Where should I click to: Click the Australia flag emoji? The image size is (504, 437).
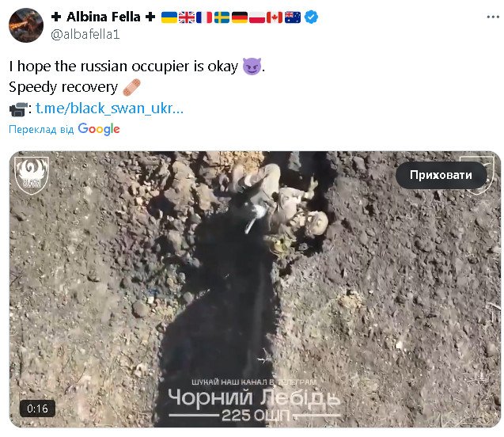[293, 17]
